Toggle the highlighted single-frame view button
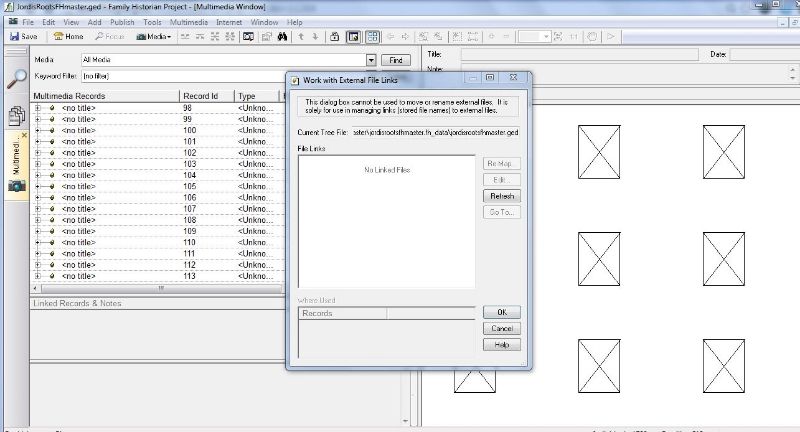Viewport: 800px width, 432px height. click(354, 37)
